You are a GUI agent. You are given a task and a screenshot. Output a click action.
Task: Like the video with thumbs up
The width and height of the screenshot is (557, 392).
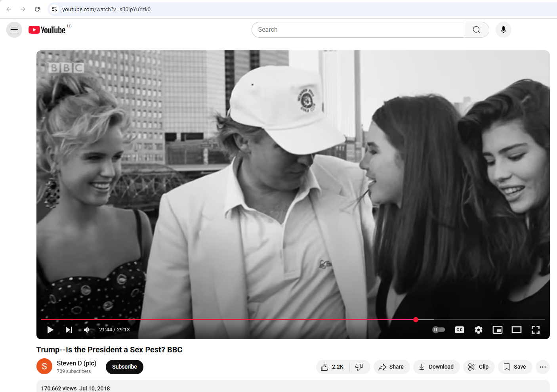click(332, 367)
